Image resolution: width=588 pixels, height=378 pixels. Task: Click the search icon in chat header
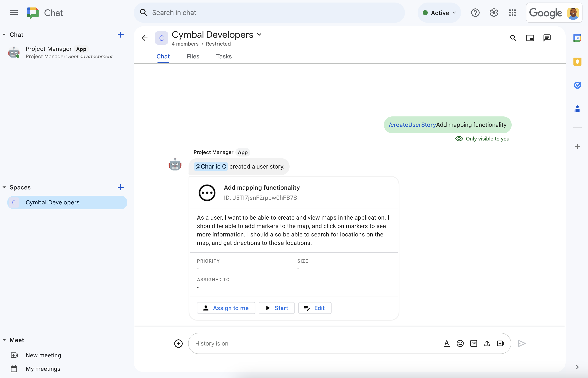click(x=513, y=38)
